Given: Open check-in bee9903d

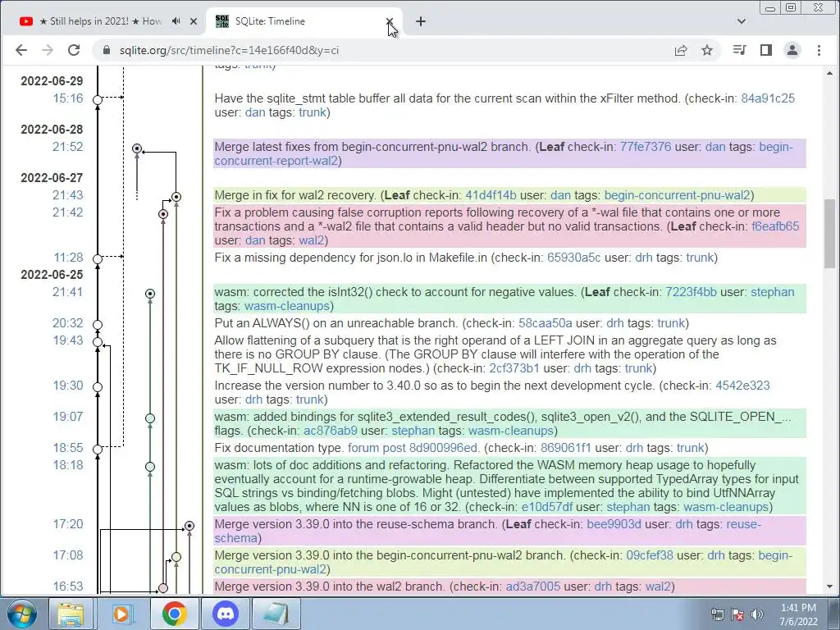Looking at the screenshot, I should [x=614, y=524].
